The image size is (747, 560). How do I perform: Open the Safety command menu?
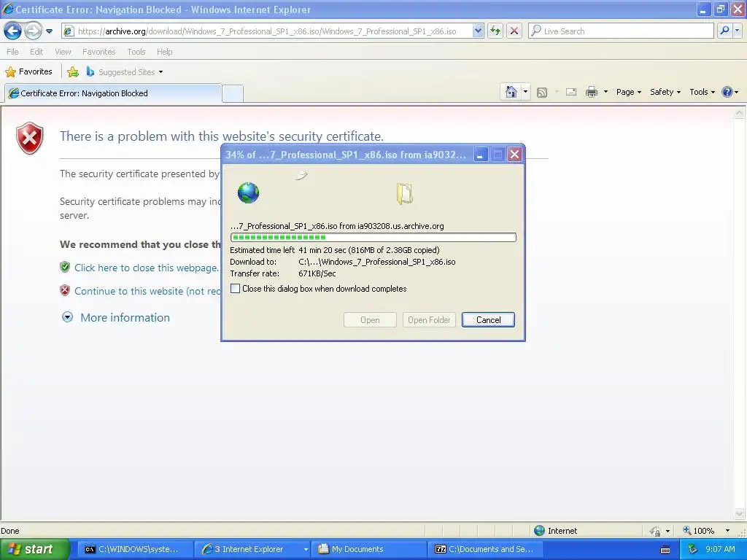[665, 92]
